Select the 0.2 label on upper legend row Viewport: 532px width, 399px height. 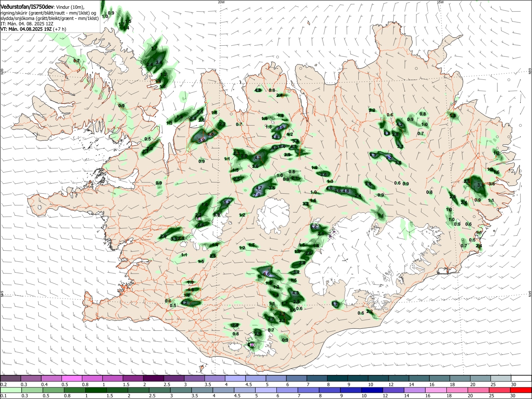(x=3, y=384)
